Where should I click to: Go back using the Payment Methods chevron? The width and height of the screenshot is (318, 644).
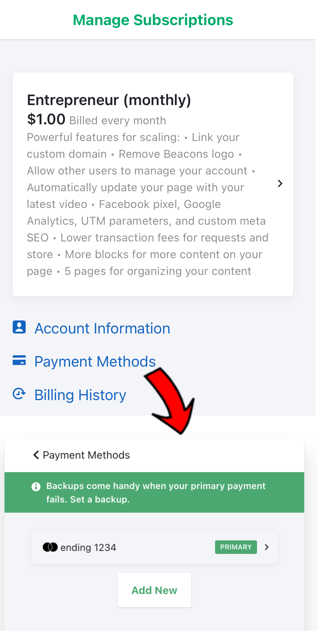coord(36,455)
